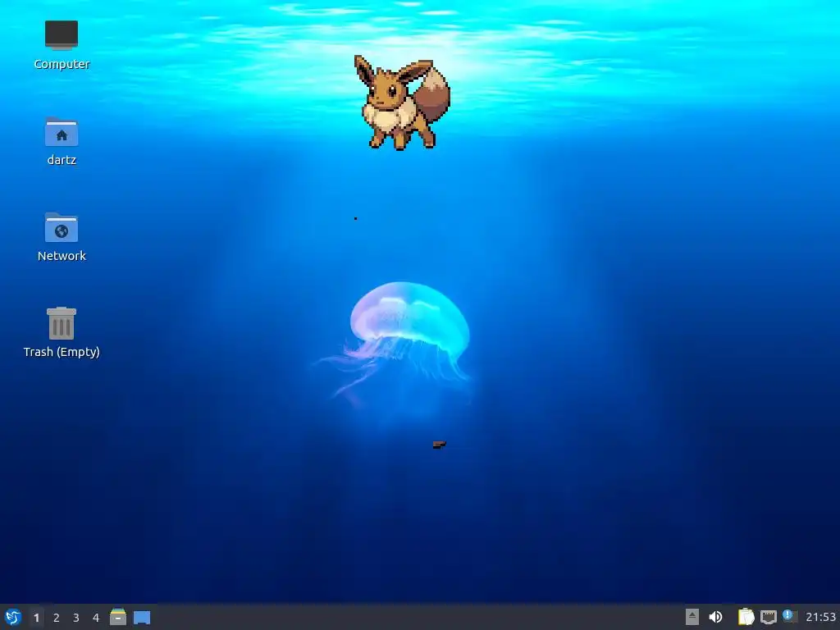Switch to workspace 3
The width and height of the screenshot is (840, 630).
click(x=76, y=618)
